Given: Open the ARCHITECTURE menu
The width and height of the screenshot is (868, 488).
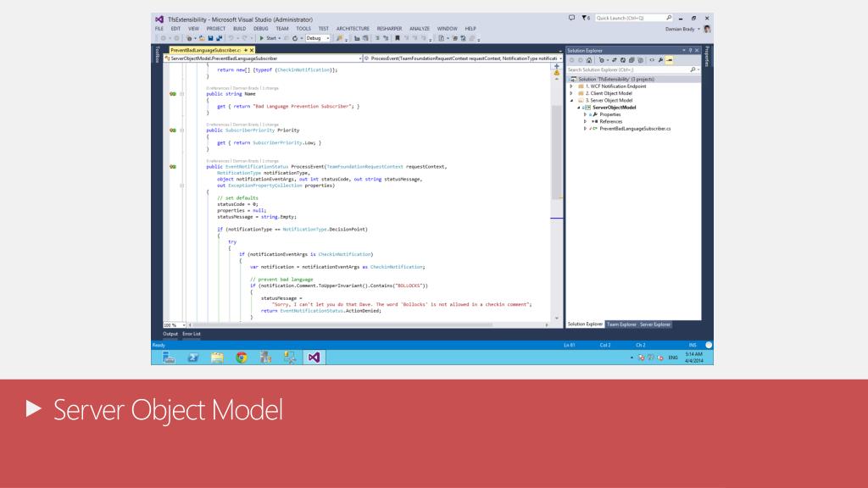Looking at the screenshot, I should [353, 29].
